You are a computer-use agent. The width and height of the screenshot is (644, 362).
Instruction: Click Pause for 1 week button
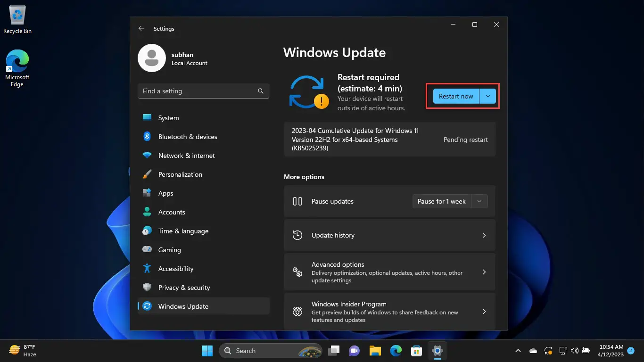tap(442, 201)
